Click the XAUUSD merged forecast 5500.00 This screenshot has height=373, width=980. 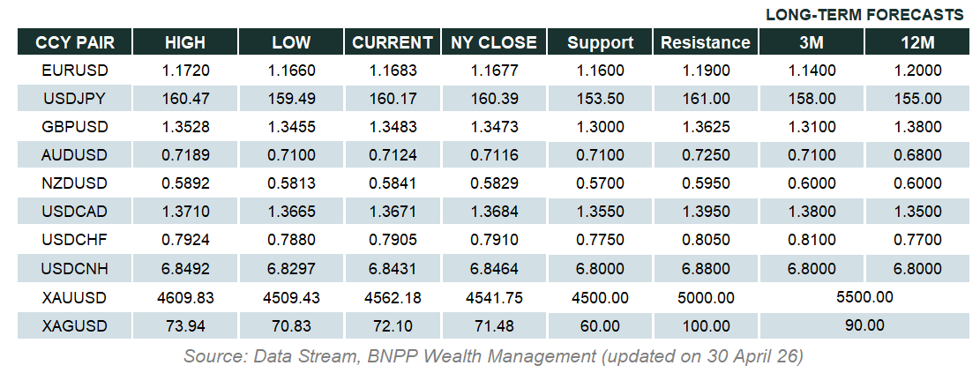click(864, 297)
